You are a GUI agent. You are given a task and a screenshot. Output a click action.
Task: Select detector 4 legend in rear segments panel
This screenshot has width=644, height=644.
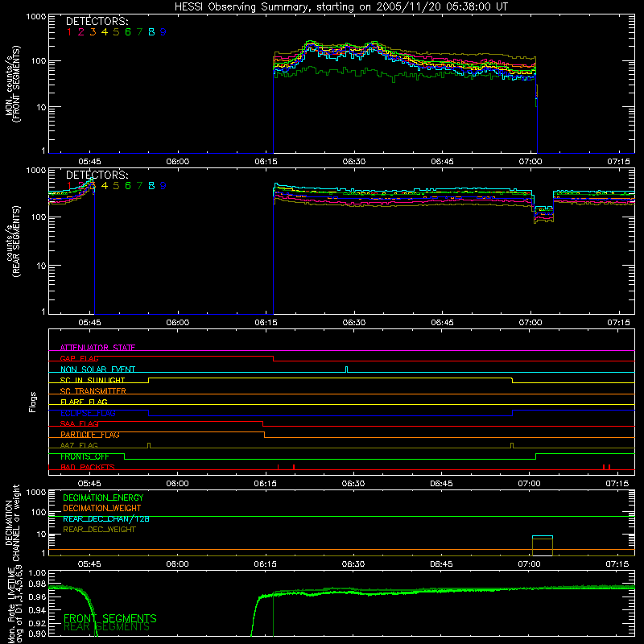tap(105, 186)
